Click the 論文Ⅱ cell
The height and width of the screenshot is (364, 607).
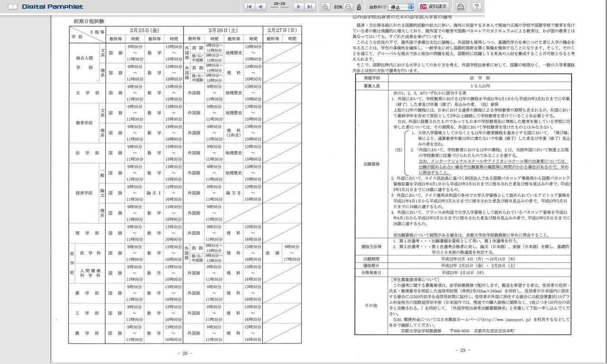coord(234,193)
